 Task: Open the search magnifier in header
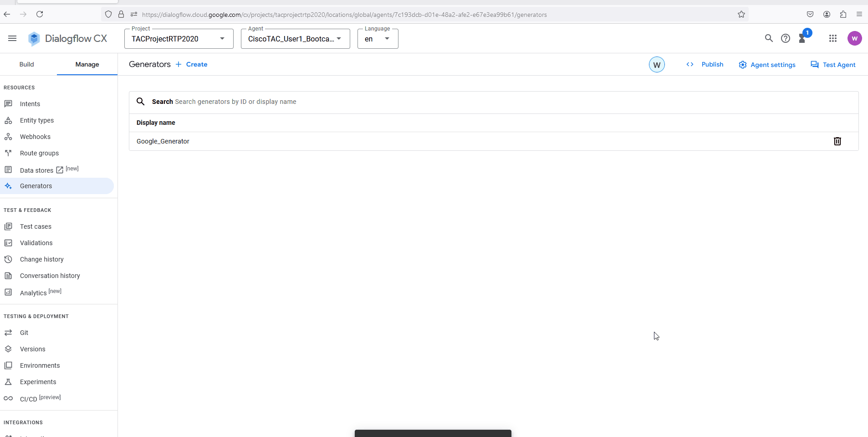[x=769, y=38]
